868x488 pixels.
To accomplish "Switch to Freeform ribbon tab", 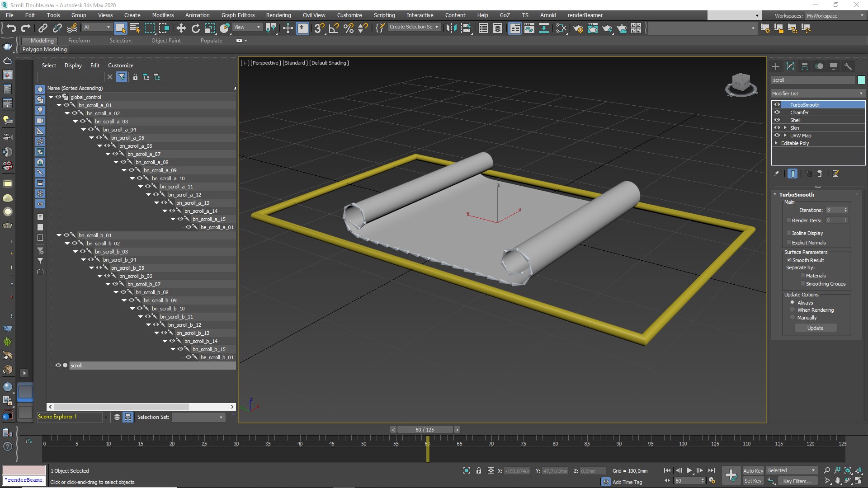I will point(79,41).
